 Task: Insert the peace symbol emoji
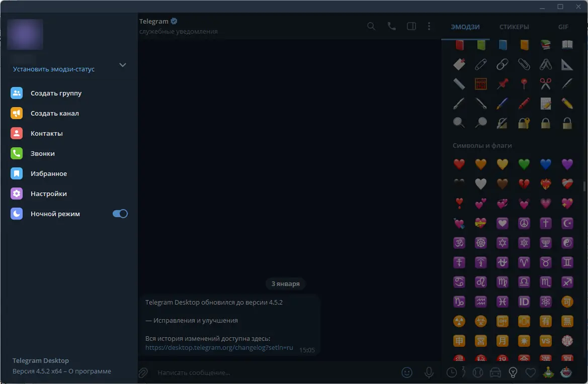tap(524, 223)
